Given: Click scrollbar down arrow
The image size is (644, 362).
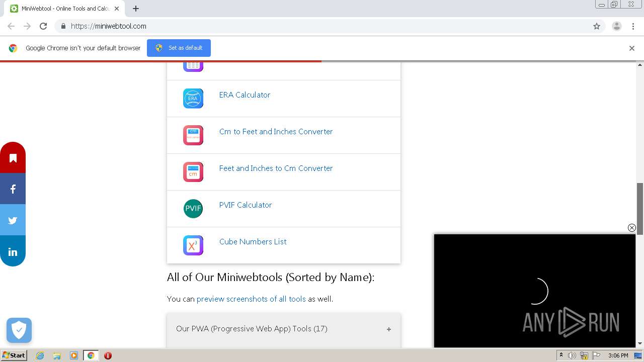Looking at the screenshot, I should [640, 344].
